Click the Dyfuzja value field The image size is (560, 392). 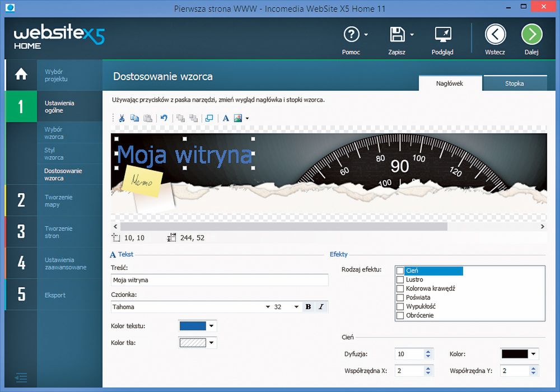pos(410,354)
